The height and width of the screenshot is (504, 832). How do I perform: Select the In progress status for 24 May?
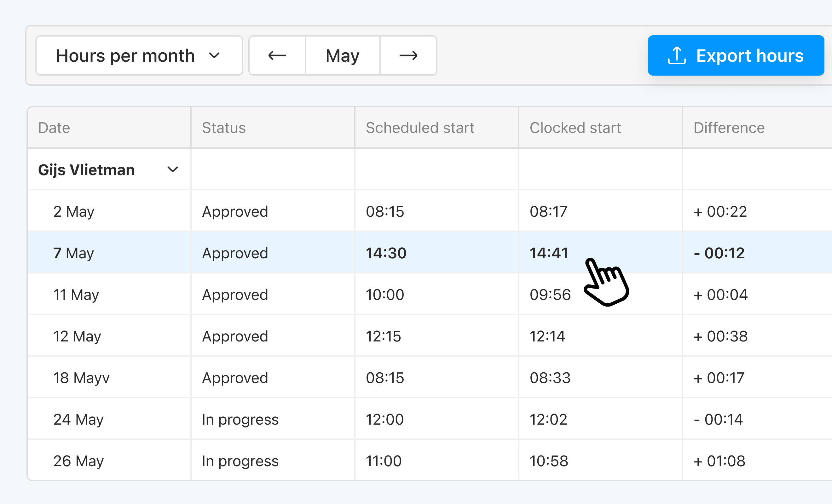pyautogui.click(x=240, y=419)
